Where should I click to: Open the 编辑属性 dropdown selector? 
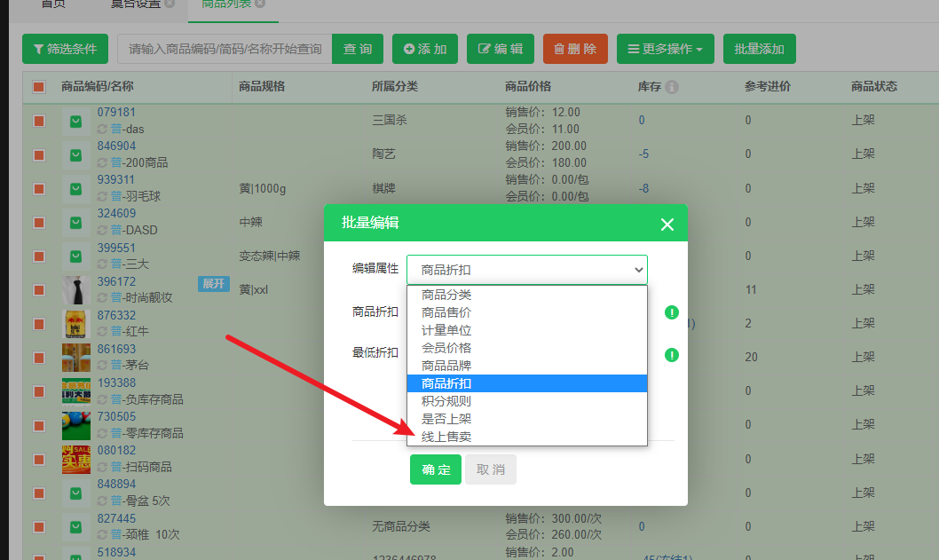pos(526,270)
